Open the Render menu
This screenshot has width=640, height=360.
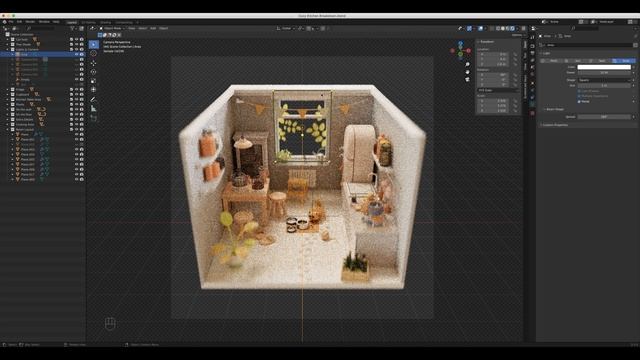pyautogui.click(x=30, y=22)
